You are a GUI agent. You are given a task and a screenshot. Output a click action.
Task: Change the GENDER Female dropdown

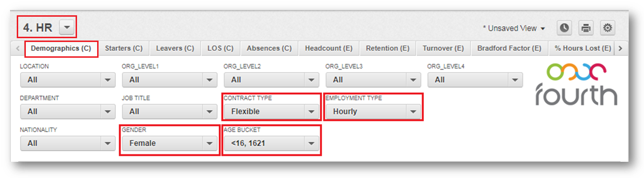(169, 143)
